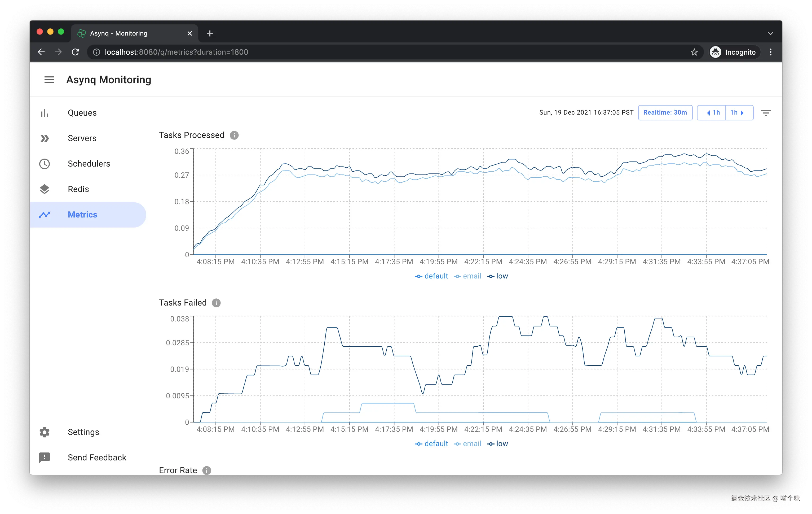
Task: Select the Metrics chart icon
Action: click(44, 215)
